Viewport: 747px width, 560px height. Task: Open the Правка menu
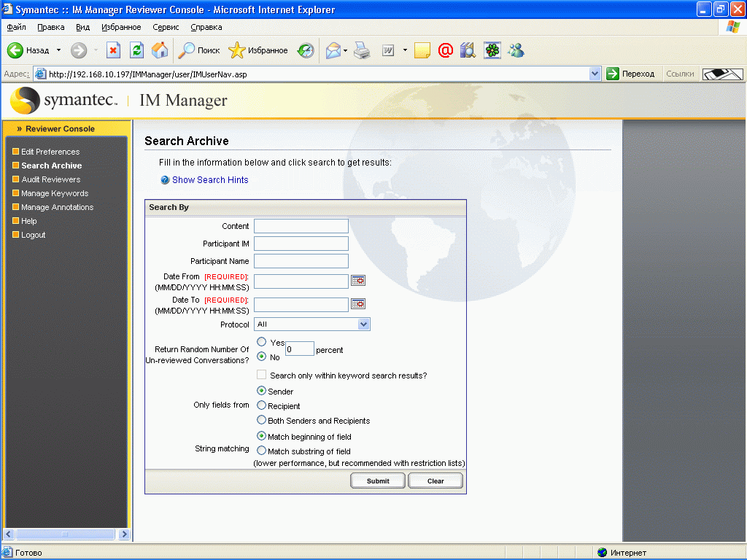pyautogui.click(x=50, y=27)
